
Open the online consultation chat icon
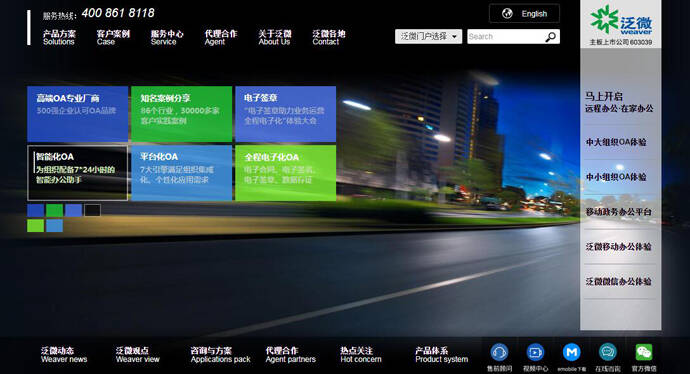click(x=608, y=352)
